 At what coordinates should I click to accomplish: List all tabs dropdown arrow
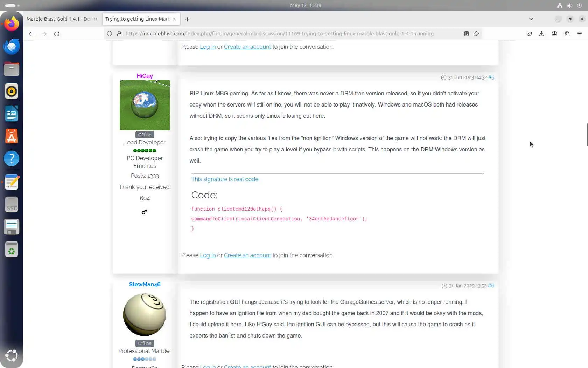point(531,19)
